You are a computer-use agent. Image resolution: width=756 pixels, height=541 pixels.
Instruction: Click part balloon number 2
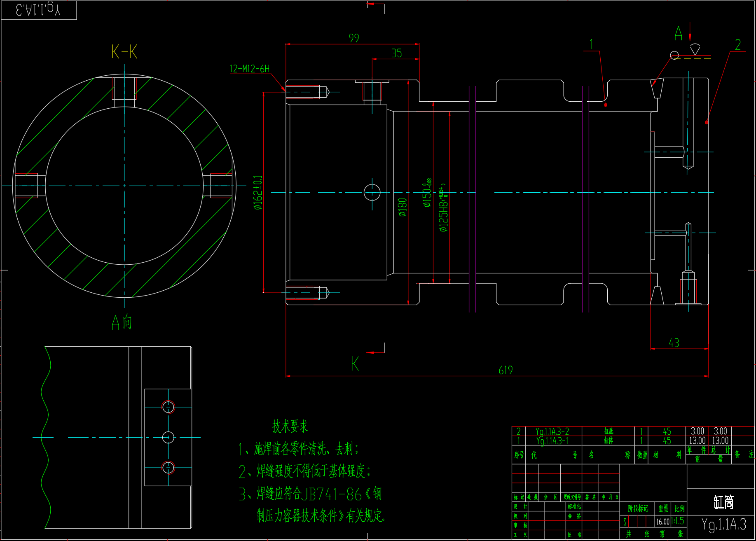(738, 45)
